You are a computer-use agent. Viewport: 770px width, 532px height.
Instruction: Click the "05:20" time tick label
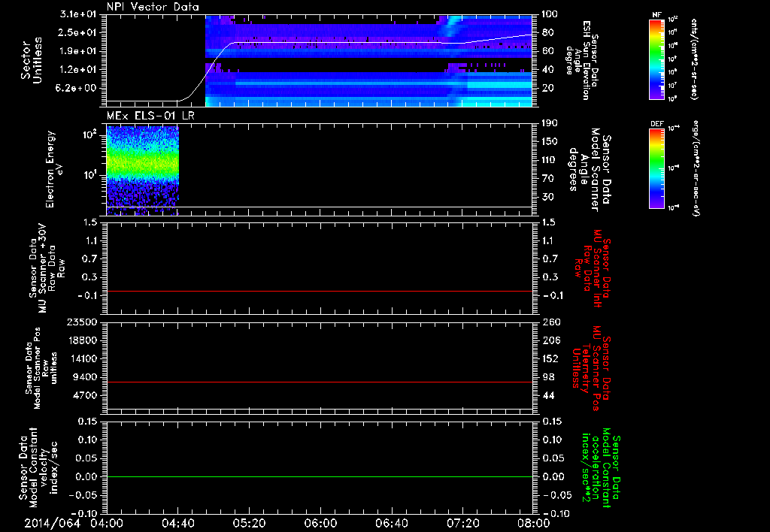[x=250, y=523]
